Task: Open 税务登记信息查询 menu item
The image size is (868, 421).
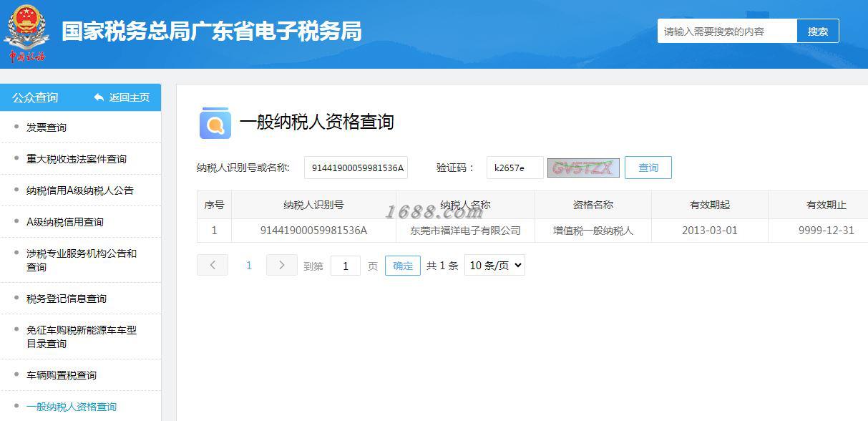Action: tap(67, 299)
